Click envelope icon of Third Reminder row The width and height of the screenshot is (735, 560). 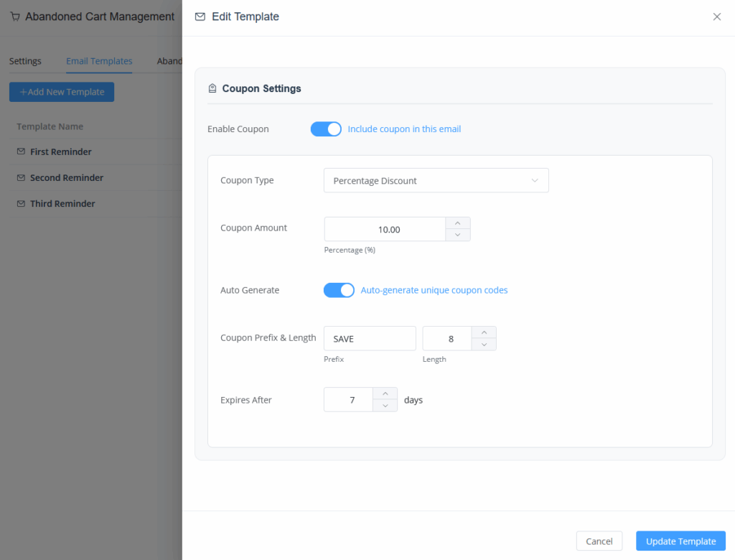pyautogui.click(x=21, y=203)
